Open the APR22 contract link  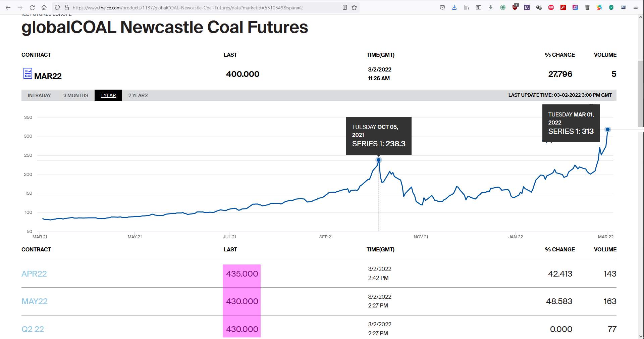pos(34,274)
